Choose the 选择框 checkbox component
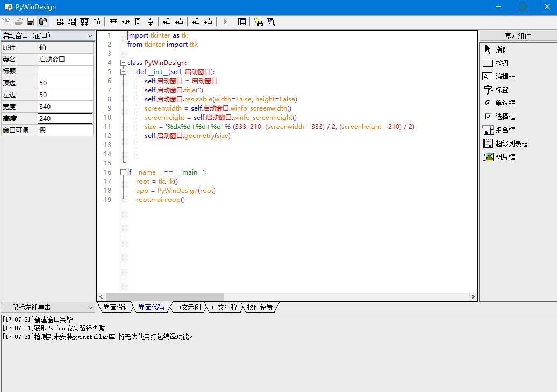Viewport: 557px width, 392px height. point(499,117)
